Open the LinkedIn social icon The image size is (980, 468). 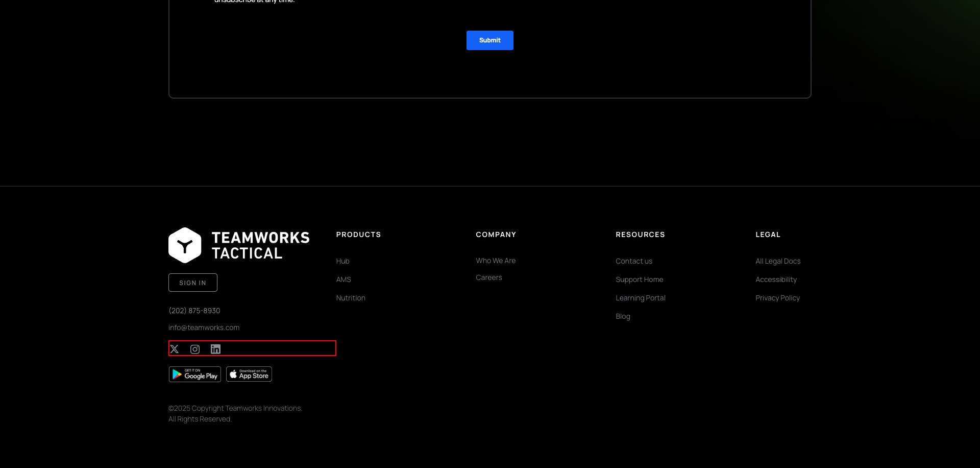(x=215, y=349)
